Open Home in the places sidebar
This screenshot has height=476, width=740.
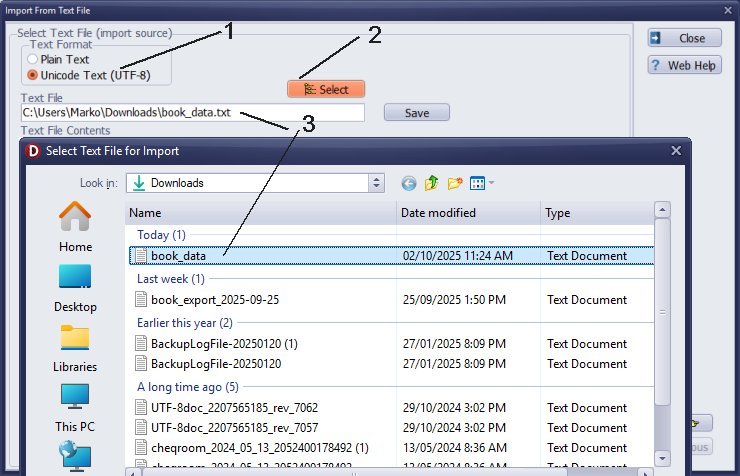tap(75, 226)
